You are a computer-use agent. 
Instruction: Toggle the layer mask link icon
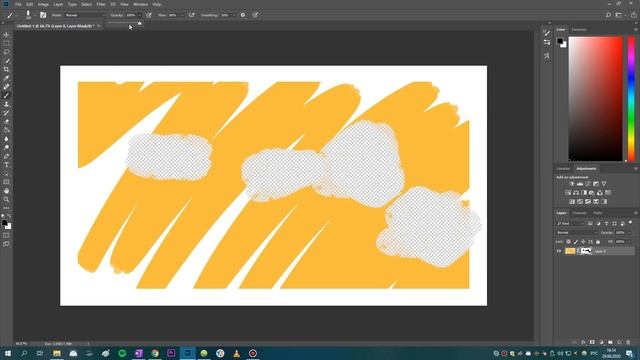[578, 251]
